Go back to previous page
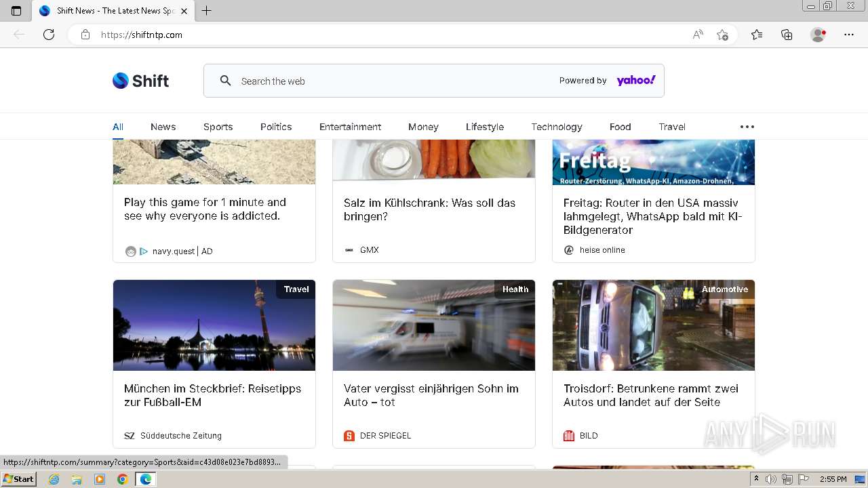The height and width of the screenshot is (488, 868). [19, 35]
